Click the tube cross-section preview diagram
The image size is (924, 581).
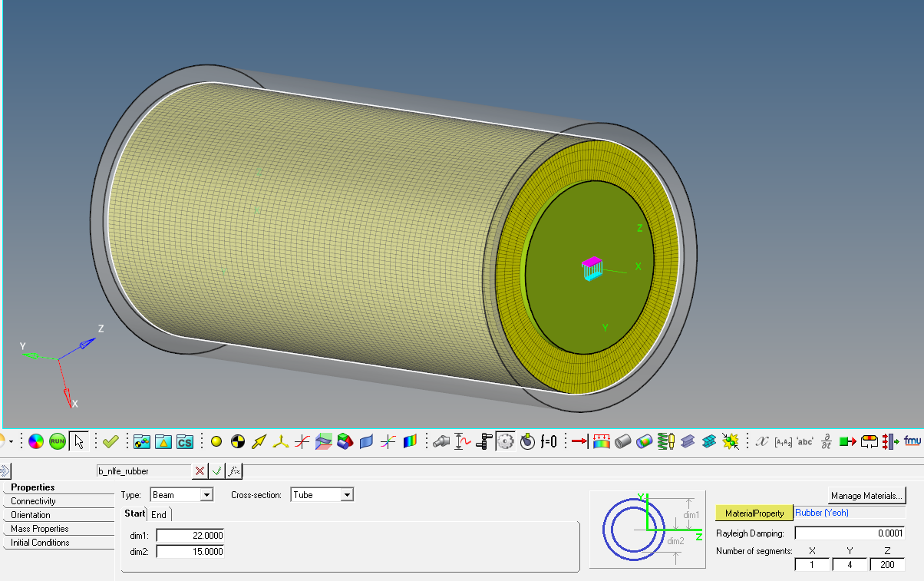click(647, 530)
